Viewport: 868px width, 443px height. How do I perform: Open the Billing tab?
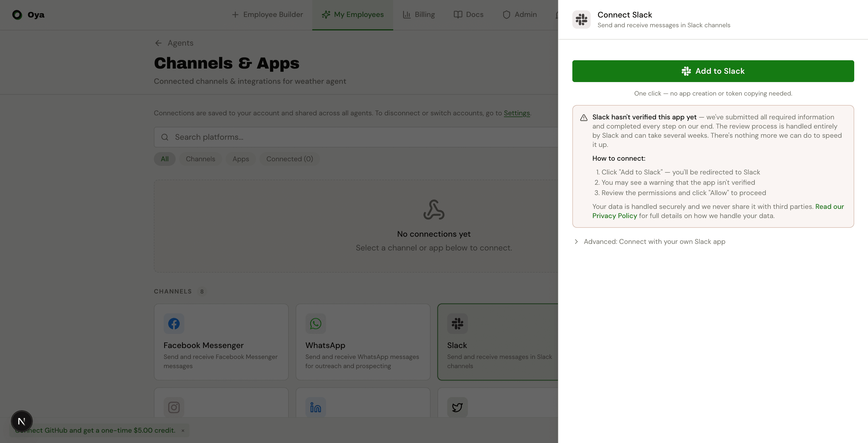[419, 14]
